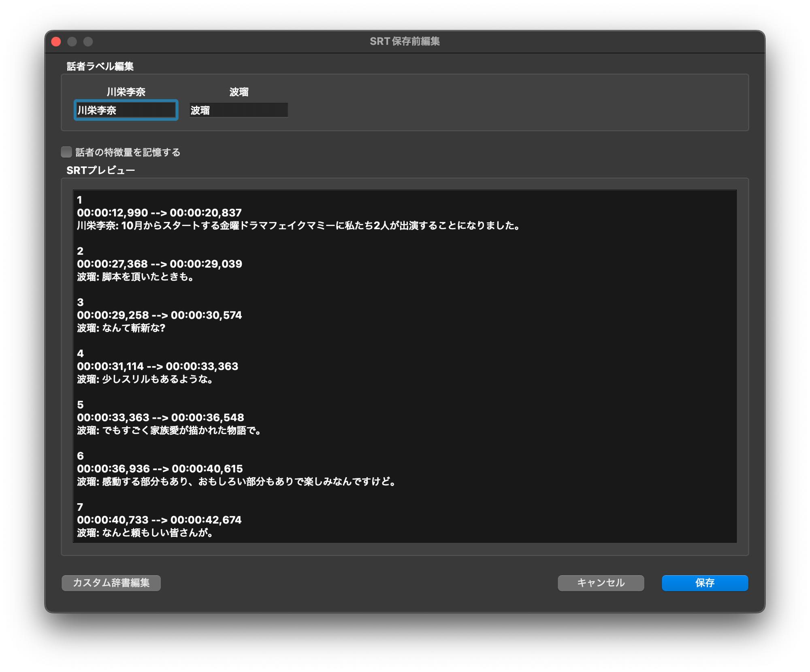Click the 川栄李奈 speaker label input field

(126, 110)
